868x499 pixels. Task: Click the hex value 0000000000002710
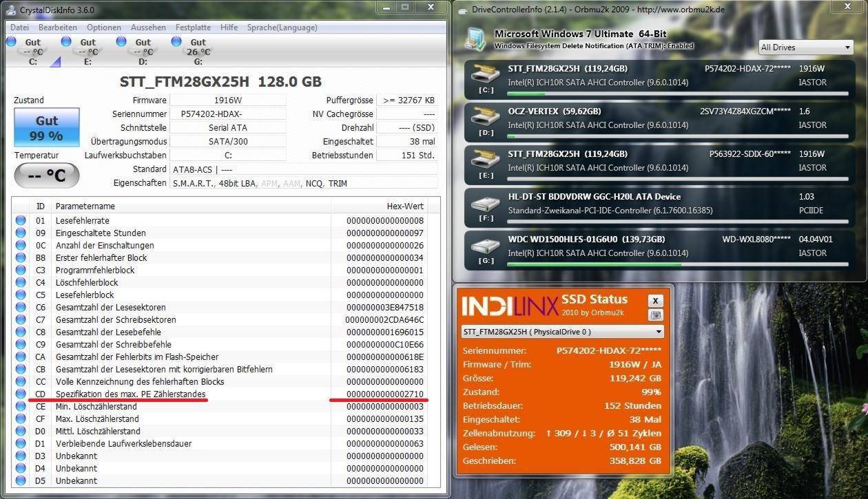click(385, 394)
